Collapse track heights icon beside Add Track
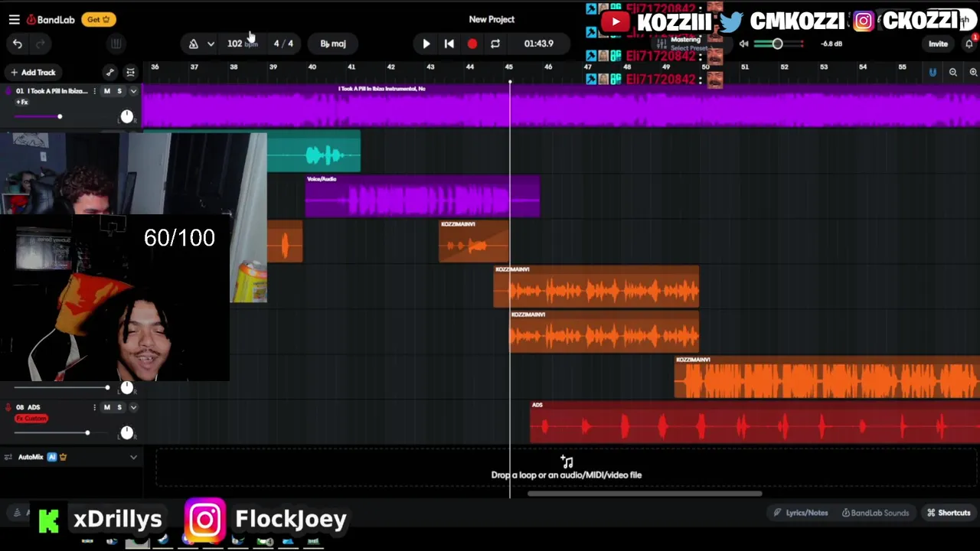 point(130,72)
